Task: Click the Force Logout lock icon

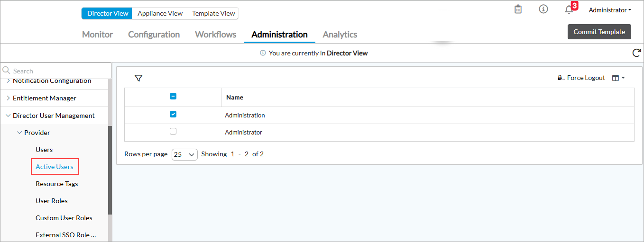Action: tap(560, 78)
